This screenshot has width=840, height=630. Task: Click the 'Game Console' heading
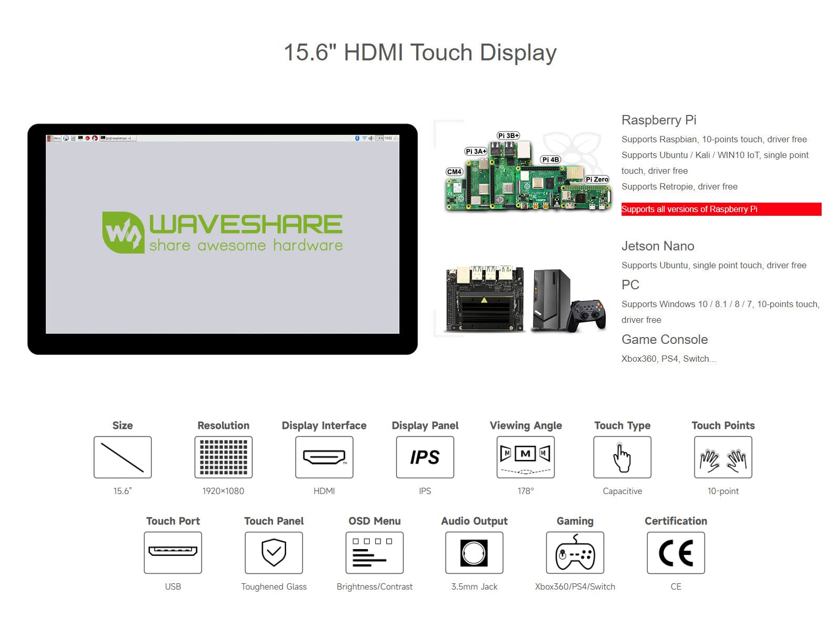tap(665, 340)
